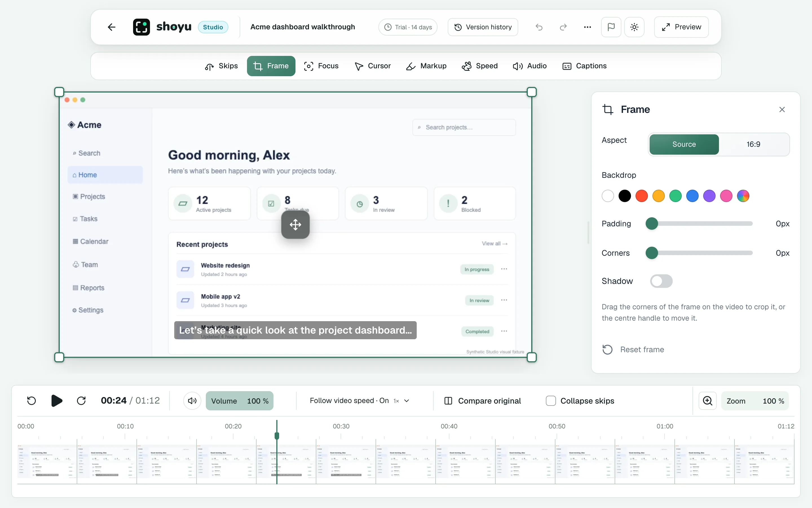Open the three-dot more options menu
Image resolution: width=812 pixels, height=508 pixels.
coord(587,27)
